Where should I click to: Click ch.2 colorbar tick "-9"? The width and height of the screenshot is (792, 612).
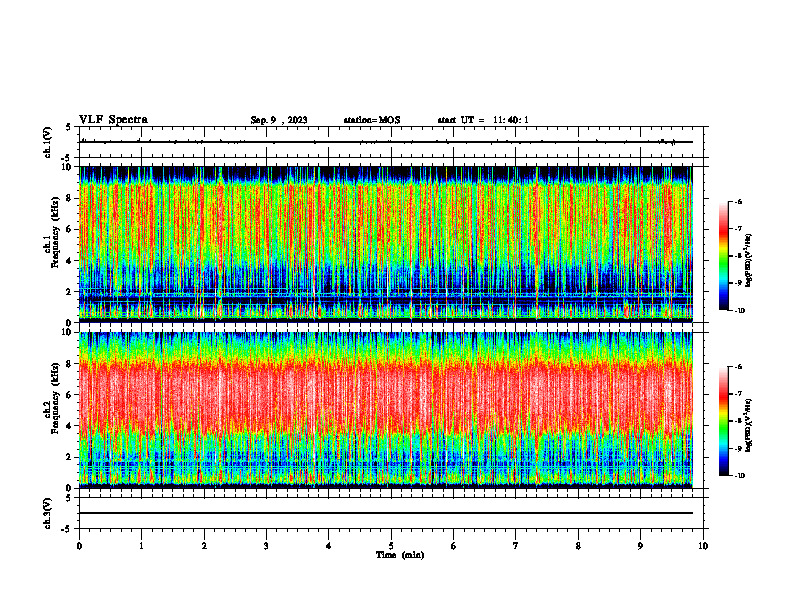pyautogui.click(x=739, y=448)
